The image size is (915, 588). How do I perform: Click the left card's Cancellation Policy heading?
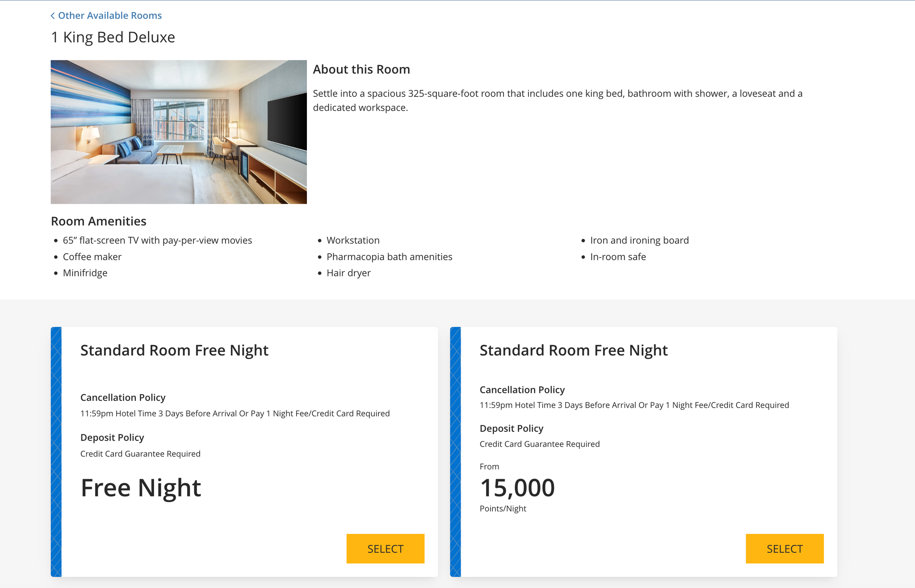[x=123, y=397]
